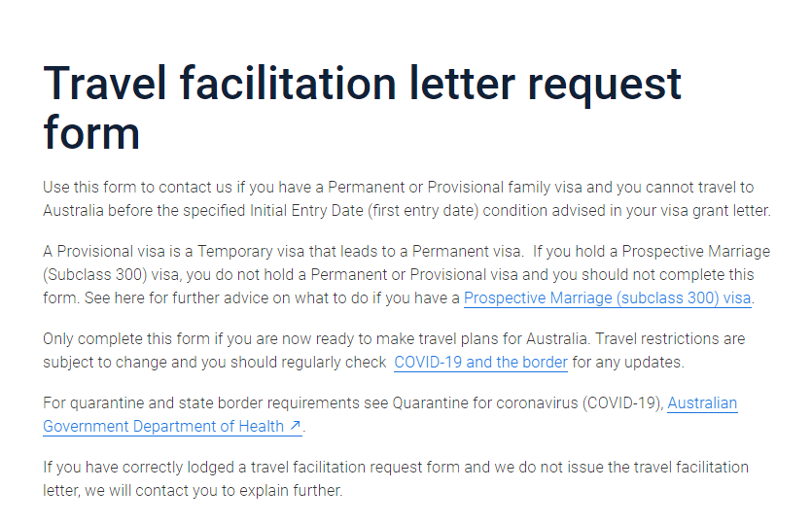The width and height of the screenshot is (812, 524).
Task: Click the text "subject to change and you should regularly check"
Action: tap(214, 363)
